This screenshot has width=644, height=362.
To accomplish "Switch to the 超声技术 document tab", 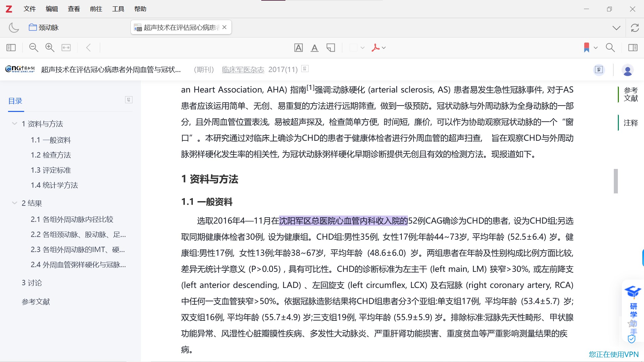I will click(178, 27).
